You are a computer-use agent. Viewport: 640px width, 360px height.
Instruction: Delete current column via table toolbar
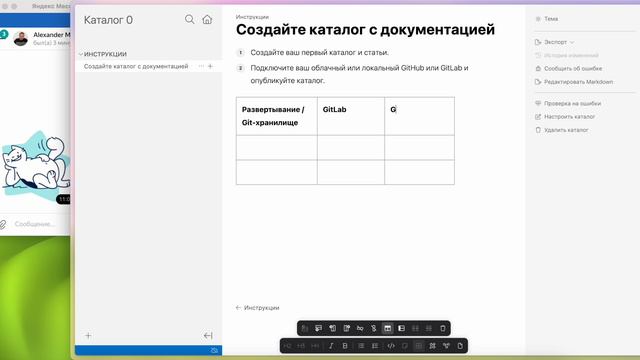[x=373, y=328]
